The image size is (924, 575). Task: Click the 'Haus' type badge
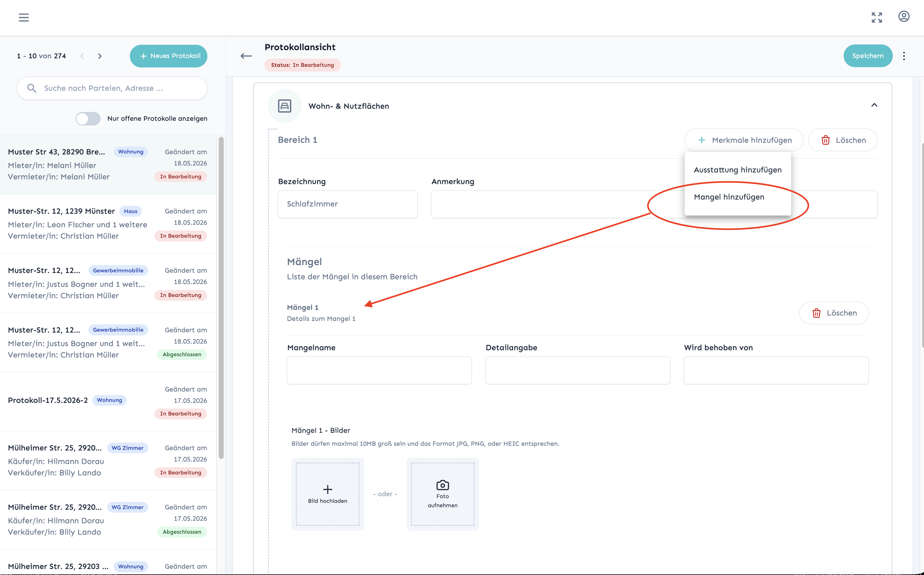(x=131, y=211)
